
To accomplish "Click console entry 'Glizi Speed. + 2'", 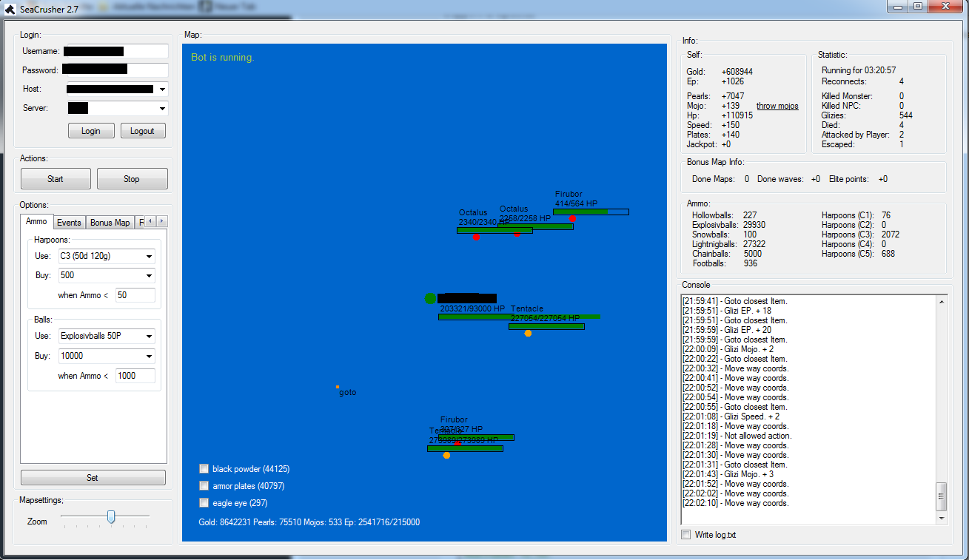I will [731, 416].
